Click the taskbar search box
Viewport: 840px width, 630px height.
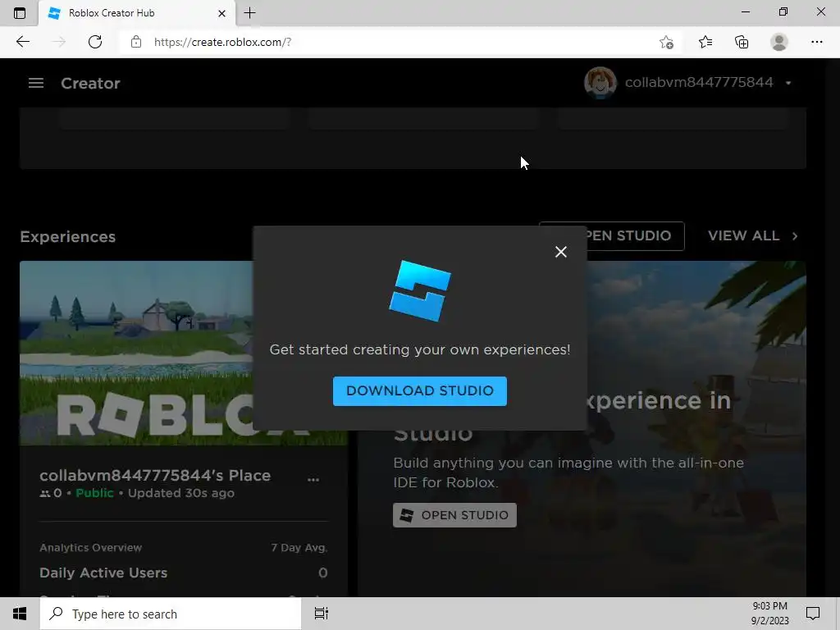(171, 614)
